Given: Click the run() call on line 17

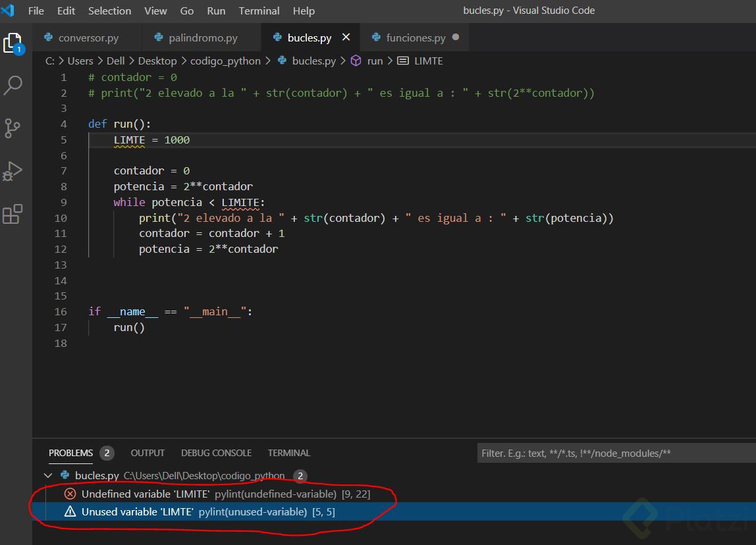Looking at the screenshot, I should 129,327.
